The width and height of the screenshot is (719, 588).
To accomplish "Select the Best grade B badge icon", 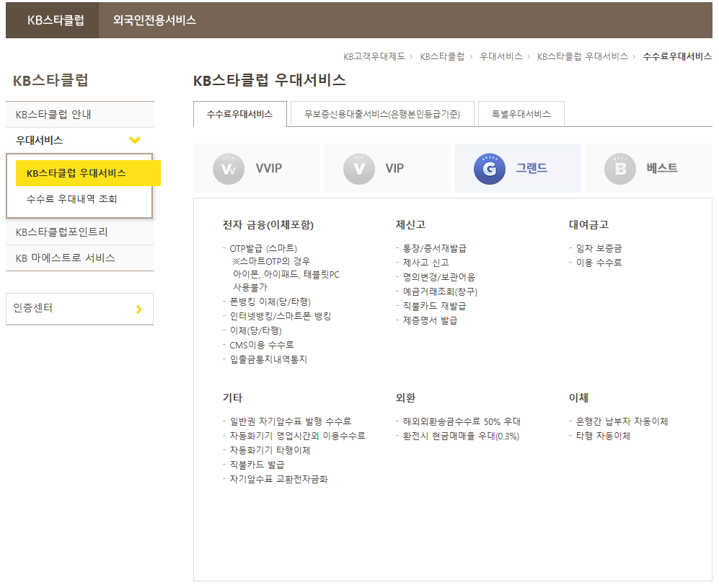I will coord(620,169).
